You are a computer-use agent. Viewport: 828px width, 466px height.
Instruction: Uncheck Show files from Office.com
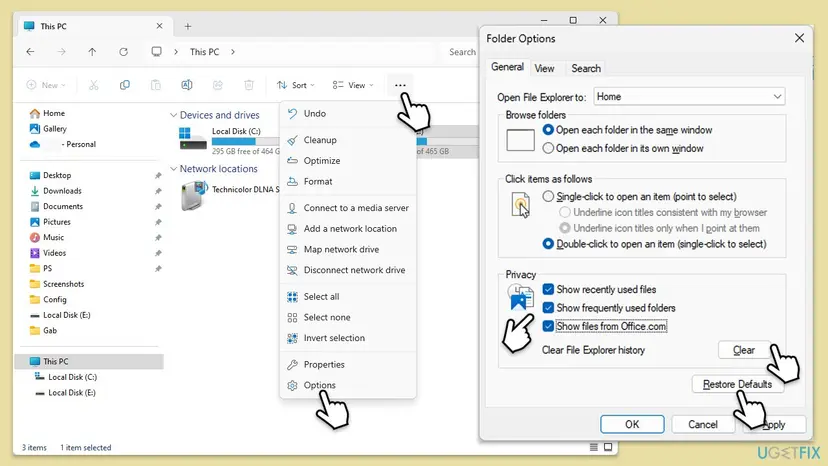click(548, 326)
